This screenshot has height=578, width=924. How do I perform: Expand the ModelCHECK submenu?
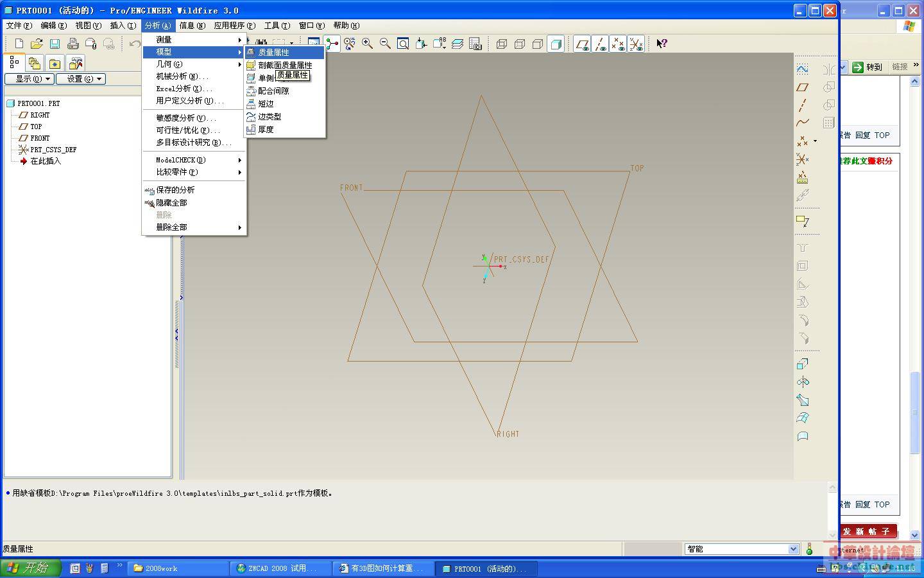pyautogui.click(x=194, y=160)
